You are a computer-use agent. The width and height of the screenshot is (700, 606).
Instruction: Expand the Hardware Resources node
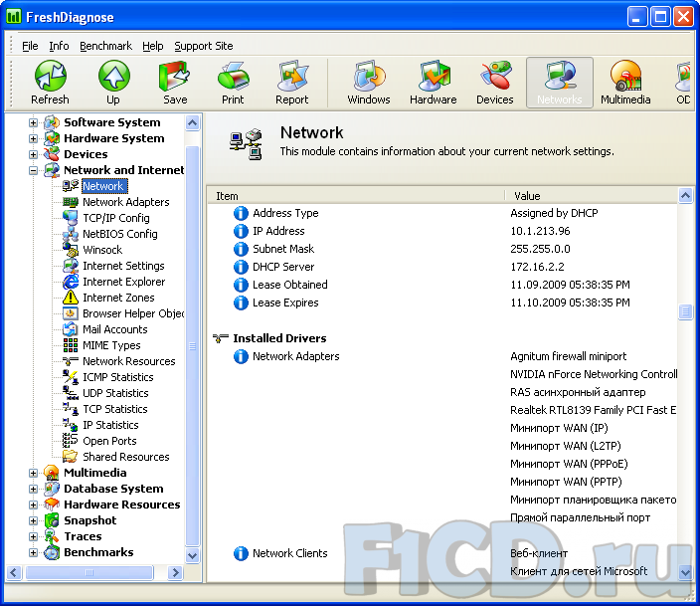click(33, 505)
